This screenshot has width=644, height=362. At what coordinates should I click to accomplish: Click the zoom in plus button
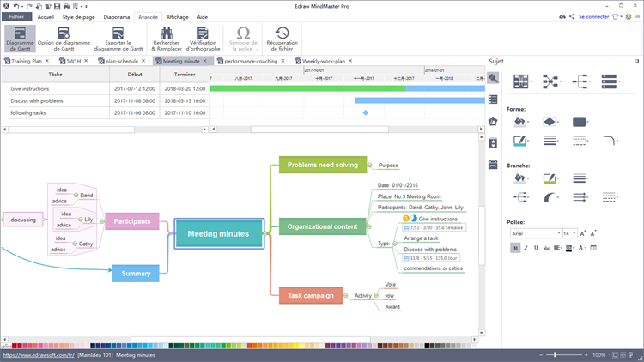pos(586,354)
